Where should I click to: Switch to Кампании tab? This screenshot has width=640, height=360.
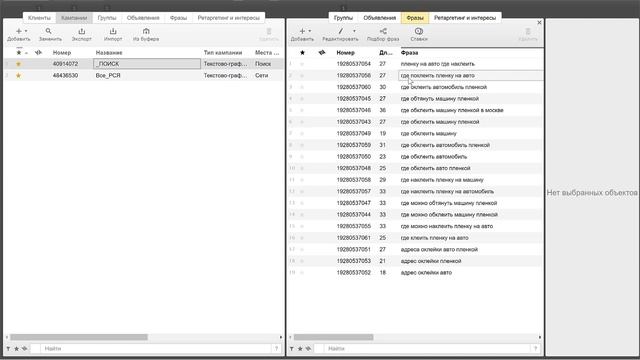pyautogui.click(x=74, y=18)
